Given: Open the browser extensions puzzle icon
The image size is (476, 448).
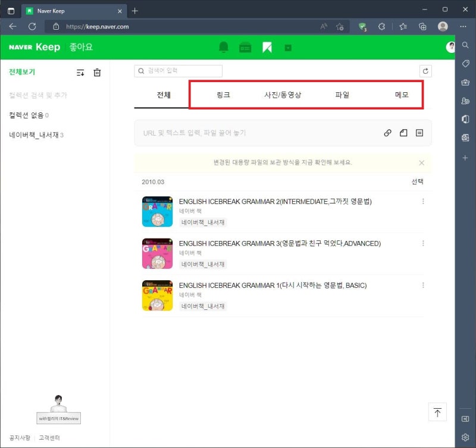Looking at the screenshot, I should (x=381, y=27).
